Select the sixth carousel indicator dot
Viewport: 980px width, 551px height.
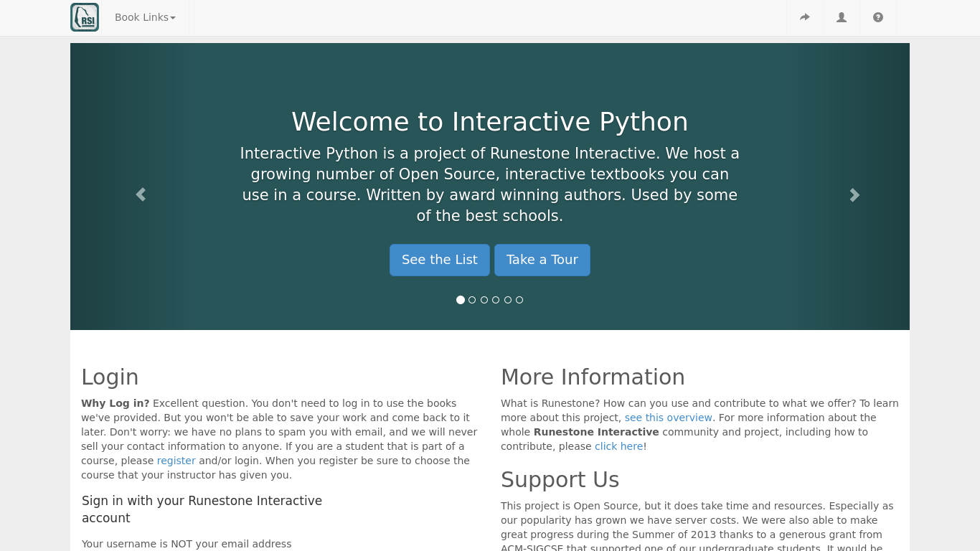click(519, 300)
